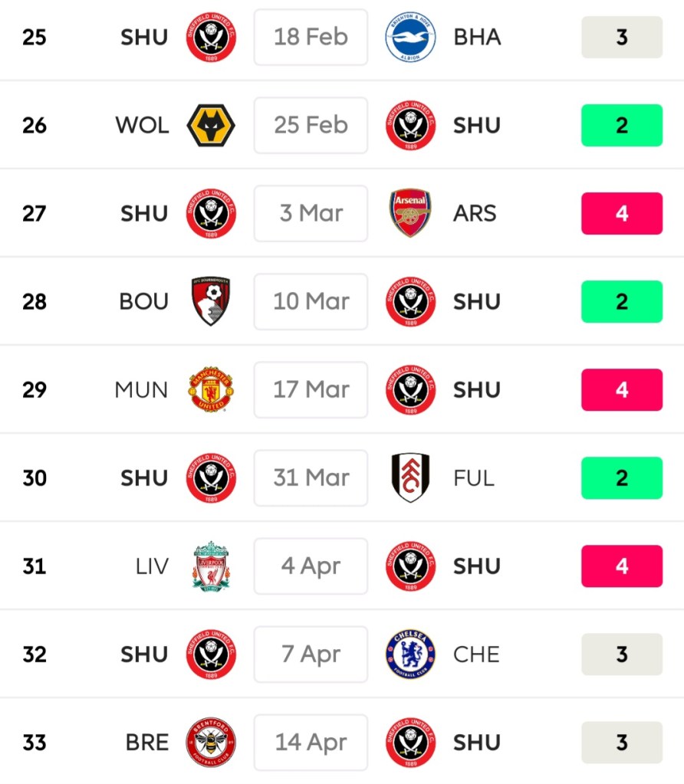Click the BHA team abbreviation

pyautogui.click(x=477, y=37)
